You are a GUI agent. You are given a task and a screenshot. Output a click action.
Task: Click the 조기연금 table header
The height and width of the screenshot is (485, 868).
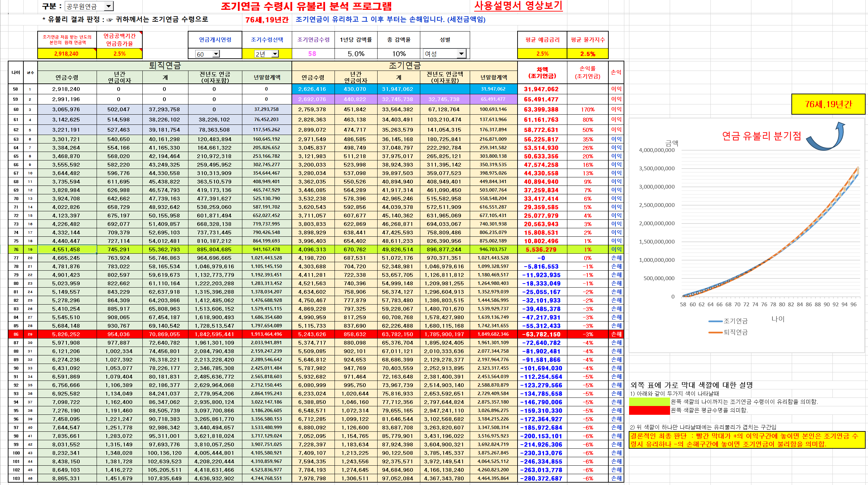point(404,65)
